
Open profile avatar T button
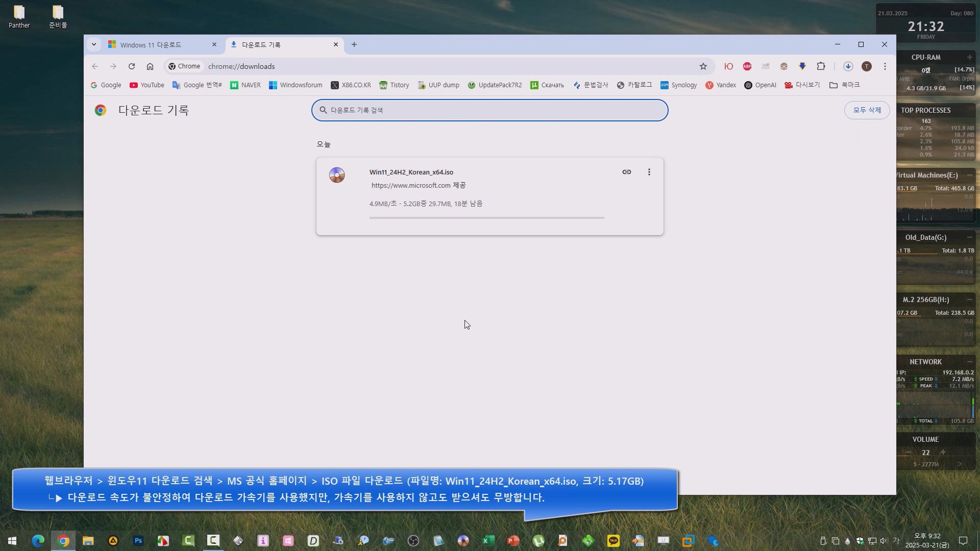(x=866, y=66)
